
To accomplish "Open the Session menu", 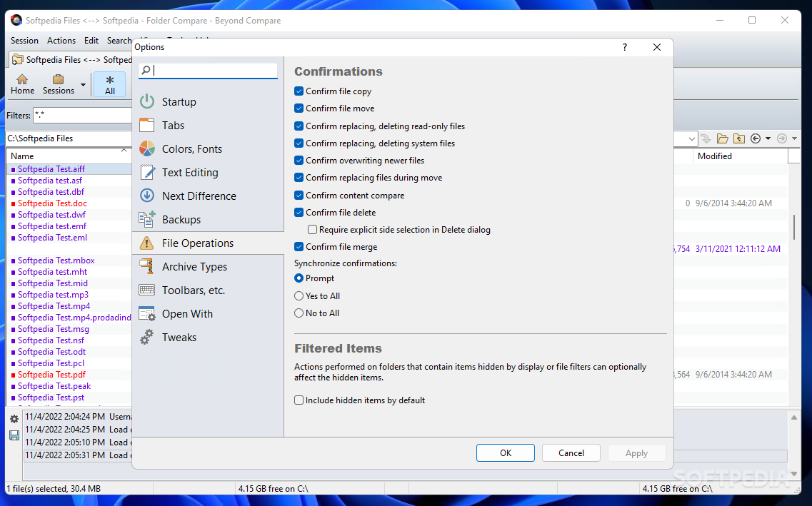I will [24, 41].
